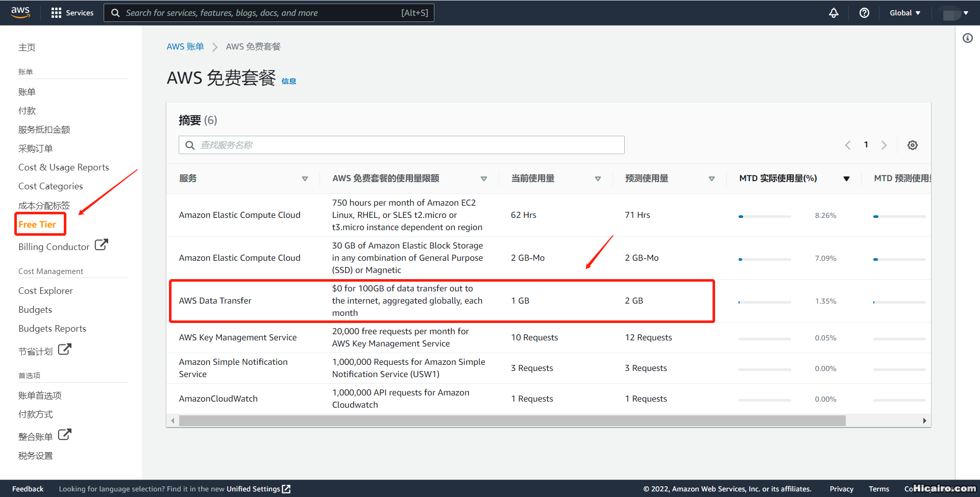
Task: Click the scrollbar right arrow of the table
Action: coord(924,420)
